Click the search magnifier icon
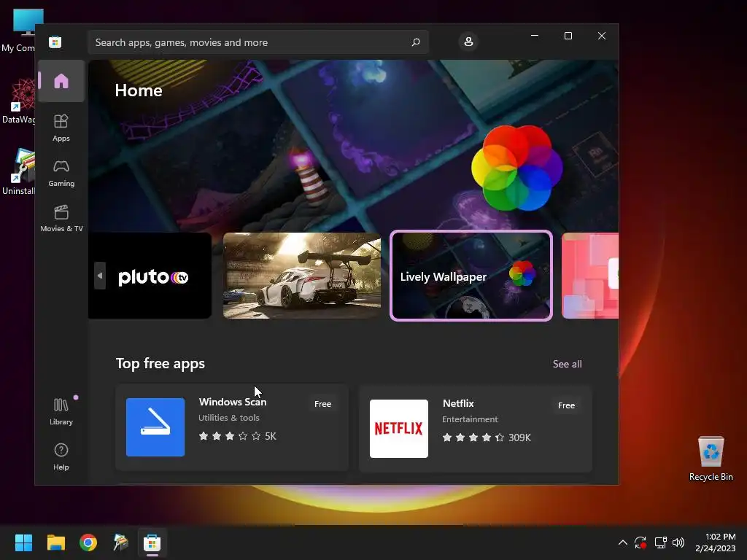The width and height of the screenshot is (747, 560). pyautogui.click(x=415, y=42)
